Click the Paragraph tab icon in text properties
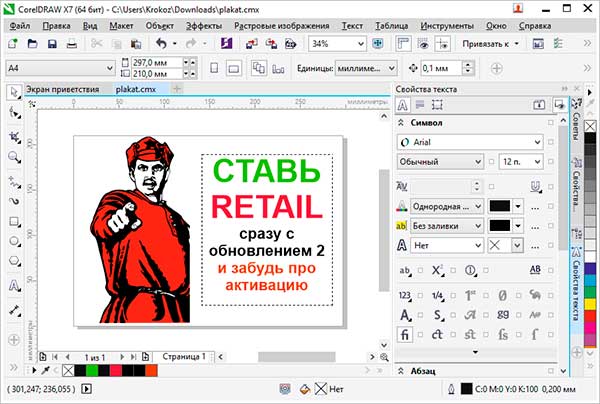600x404 pixels. (x=420, y=105)
